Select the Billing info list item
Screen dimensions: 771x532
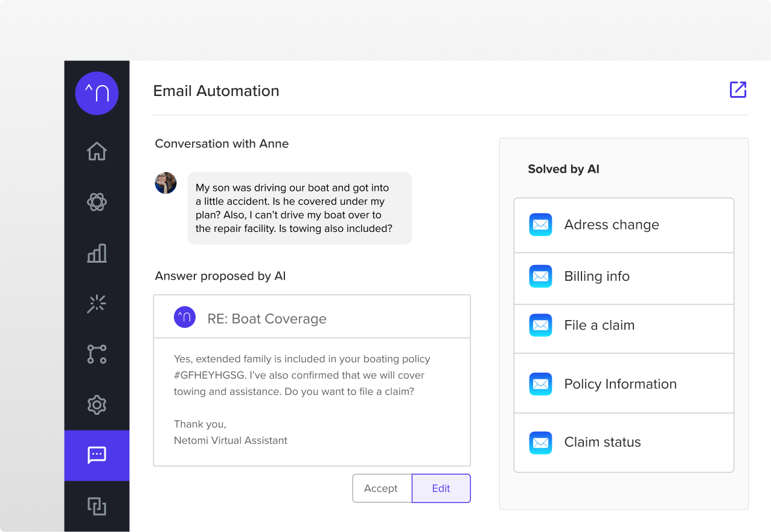point(624,278)
